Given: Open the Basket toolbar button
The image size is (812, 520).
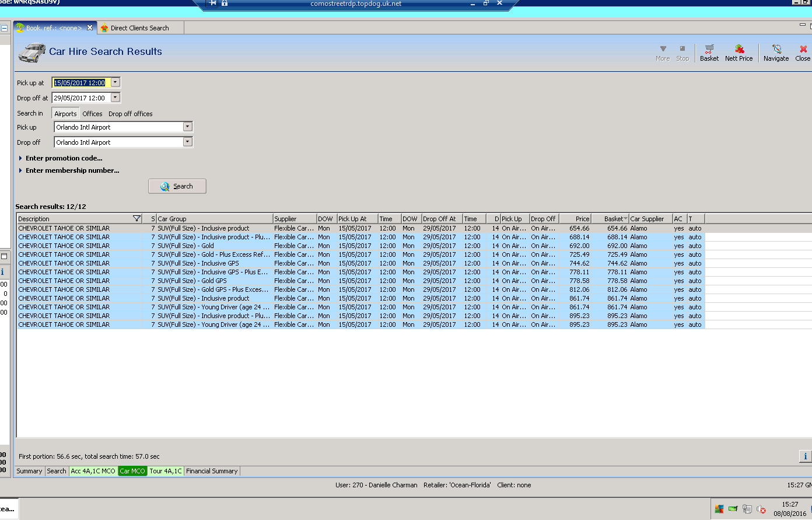Looking at the screenshot, I should [x=709, y=52].
